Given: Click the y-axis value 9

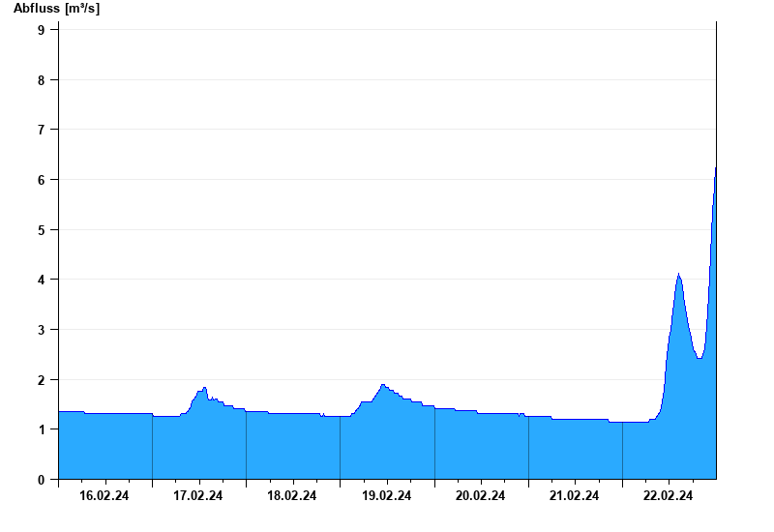Looking at the screenshot, I should pos(41,30).
